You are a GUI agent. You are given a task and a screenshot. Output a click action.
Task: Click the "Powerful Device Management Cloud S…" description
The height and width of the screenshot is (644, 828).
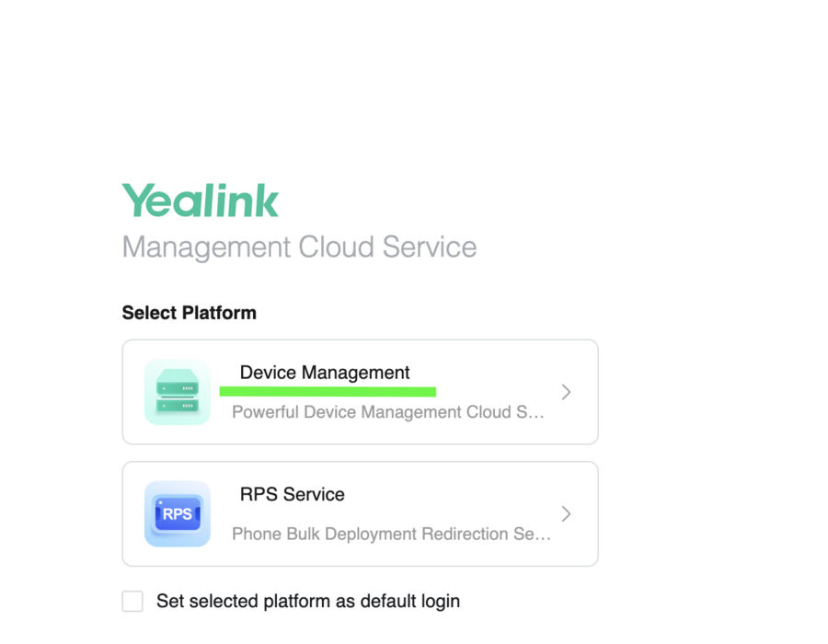point(388,412)
